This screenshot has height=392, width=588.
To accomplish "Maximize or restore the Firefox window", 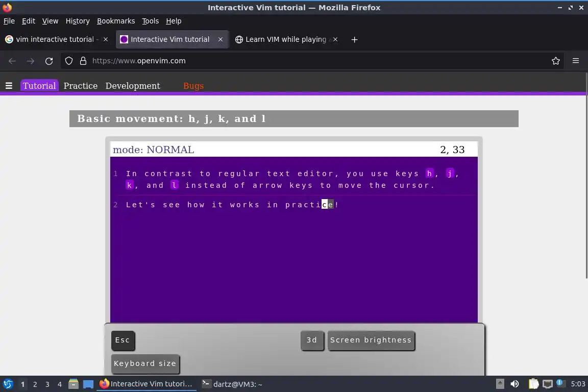I will coord(570,8).
